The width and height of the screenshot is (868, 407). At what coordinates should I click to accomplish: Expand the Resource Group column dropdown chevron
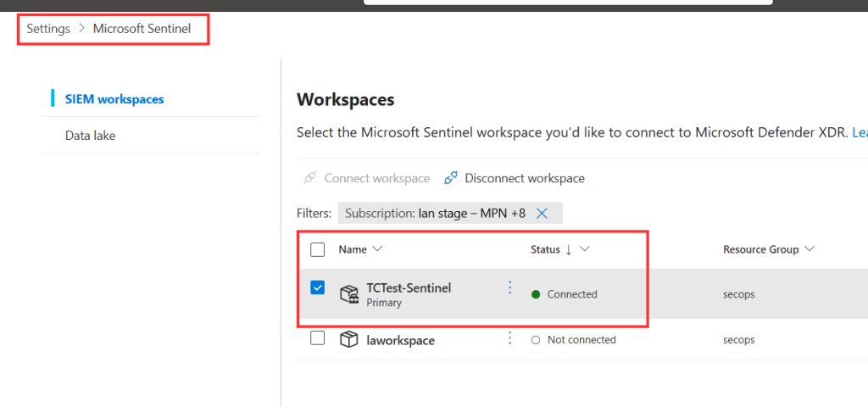(x=810, y=249)
